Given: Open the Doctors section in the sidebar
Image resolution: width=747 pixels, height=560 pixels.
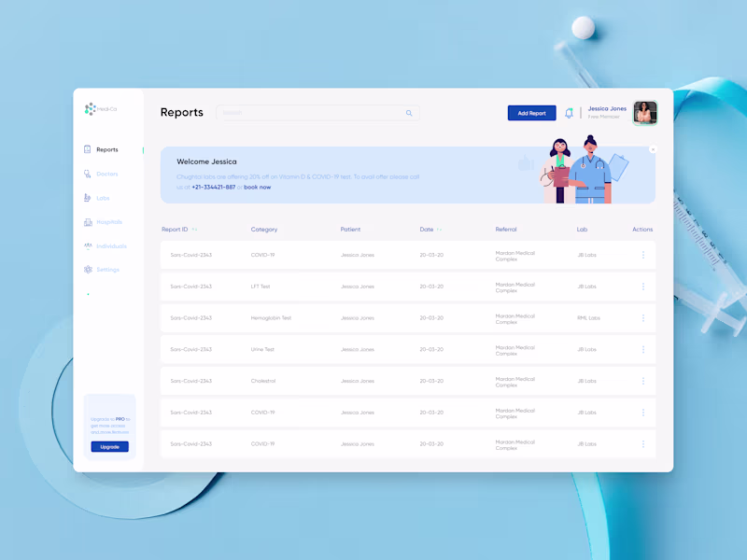Looking at the screenshot, I should tap(103, 174).
